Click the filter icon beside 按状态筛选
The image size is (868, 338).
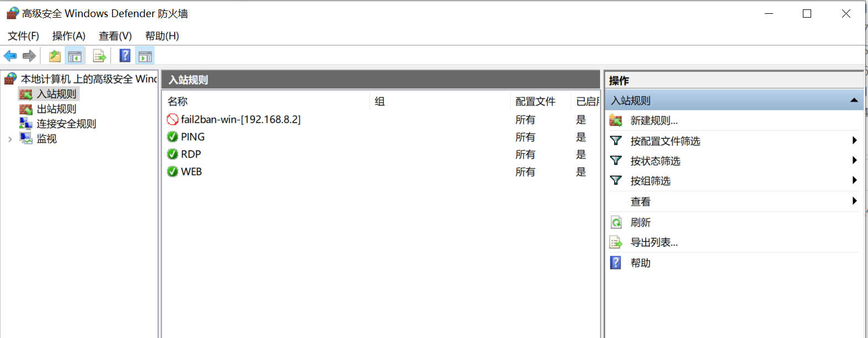tap(616, 161)
